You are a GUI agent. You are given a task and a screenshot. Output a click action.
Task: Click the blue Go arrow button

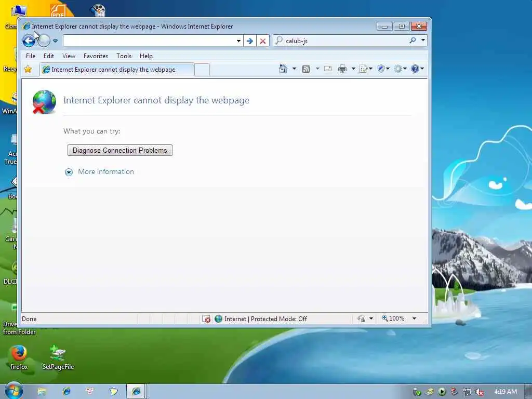coord(250,41)
